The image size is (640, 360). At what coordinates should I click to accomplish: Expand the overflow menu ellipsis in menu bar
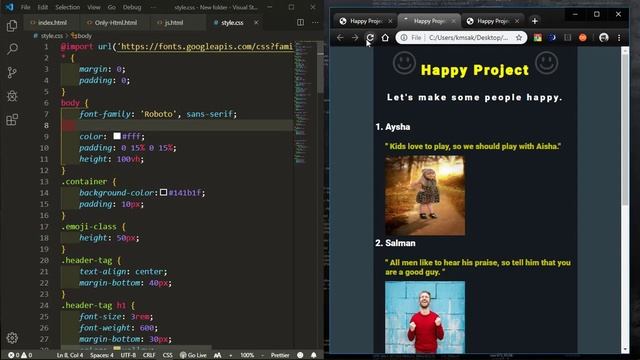coord(153,7)
